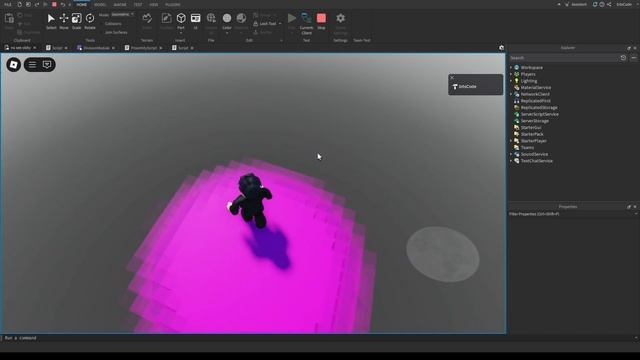Viewport: 640px width, 360px height.
Task: Switch to the VIEW ribbon tab
Action: pyautogui.click(x=154, y=4)
